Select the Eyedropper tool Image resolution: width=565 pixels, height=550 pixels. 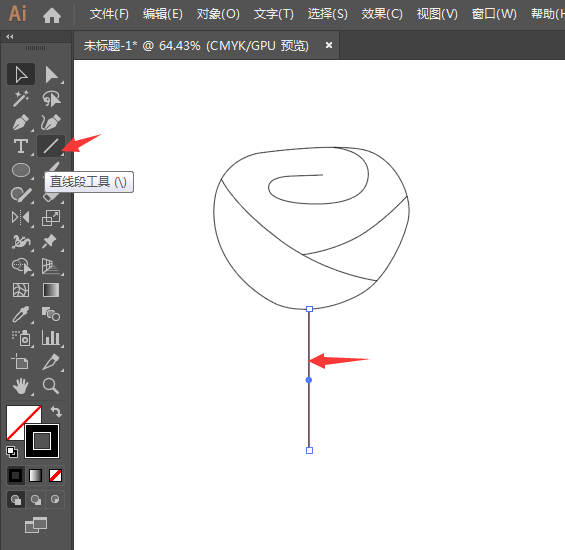(21, 314)
